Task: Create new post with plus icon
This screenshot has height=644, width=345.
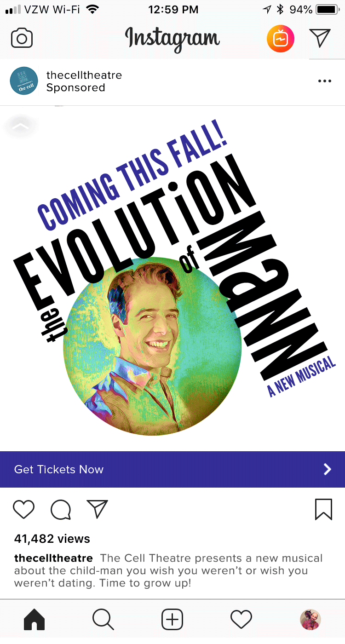Action: (x=172, y=619)
